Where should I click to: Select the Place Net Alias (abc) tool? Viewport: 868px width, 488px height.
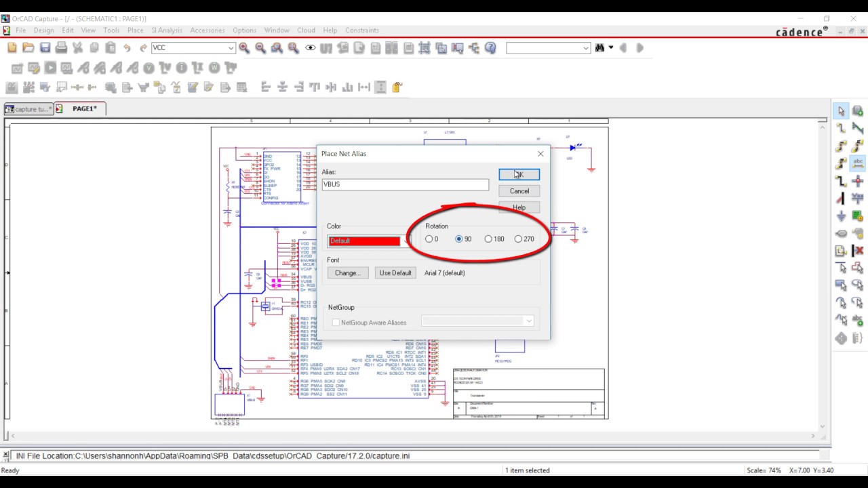coord(857,163)
